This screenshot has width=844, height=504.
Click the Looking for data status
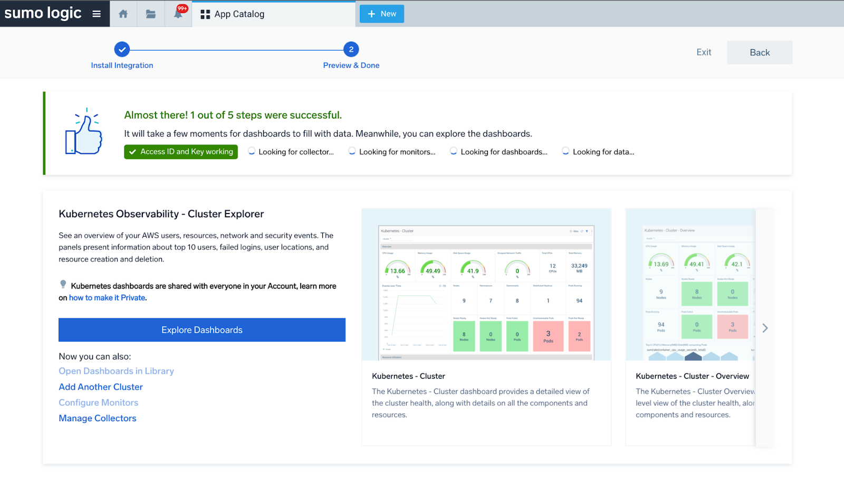tap(598, 152)
